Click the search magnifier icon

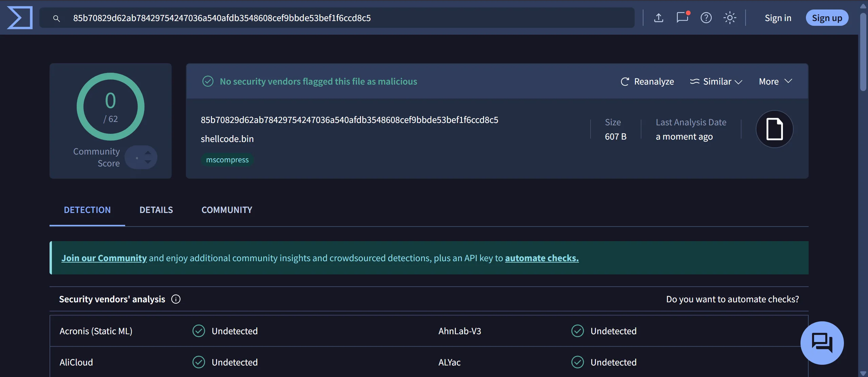pyautogui.click(x=57, y=18)
